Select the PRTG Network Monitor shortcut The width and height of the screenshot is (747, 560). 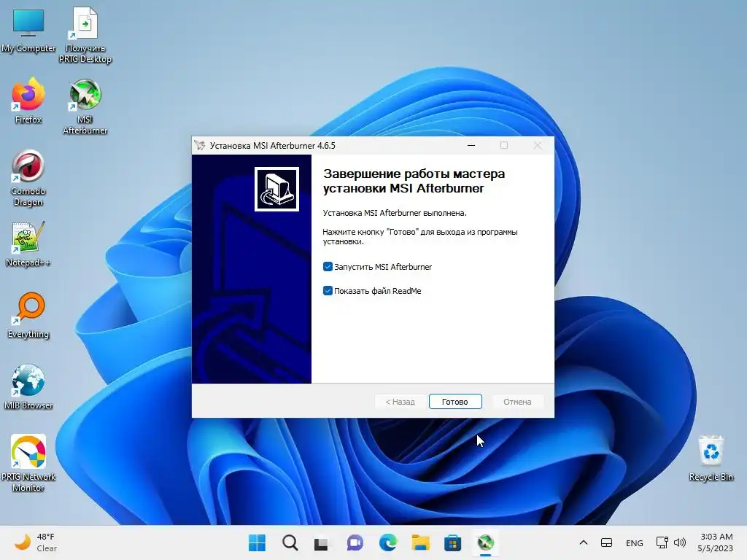click(x=28, y=463)
